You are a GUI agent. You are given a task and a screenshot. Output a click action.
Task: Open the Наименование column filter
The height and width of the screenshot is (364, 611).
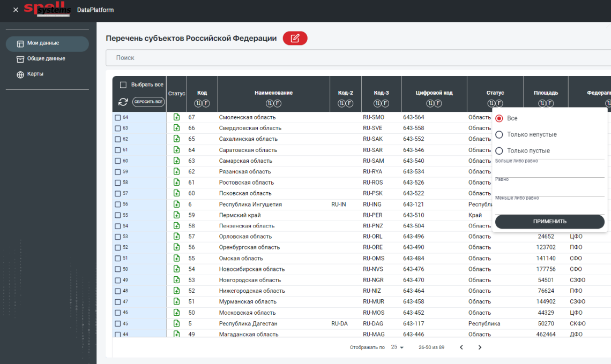pos(277,103)
